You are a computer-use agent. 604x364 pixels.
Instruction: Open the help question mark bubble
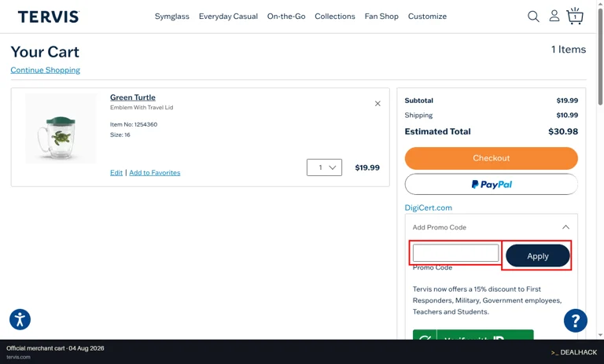pyautogui.click(x=576, y=321)
